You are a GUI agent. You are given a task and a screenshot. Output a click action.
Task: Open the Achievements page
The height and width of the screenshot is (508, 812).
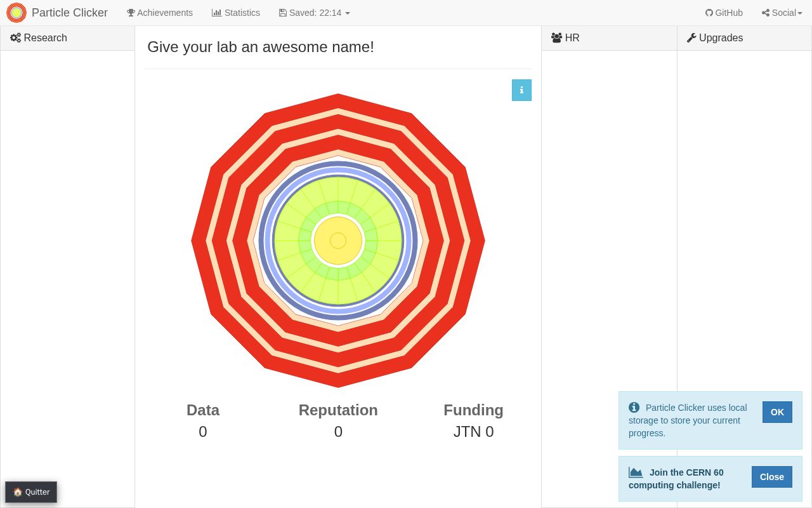click(x=160, y=13)
